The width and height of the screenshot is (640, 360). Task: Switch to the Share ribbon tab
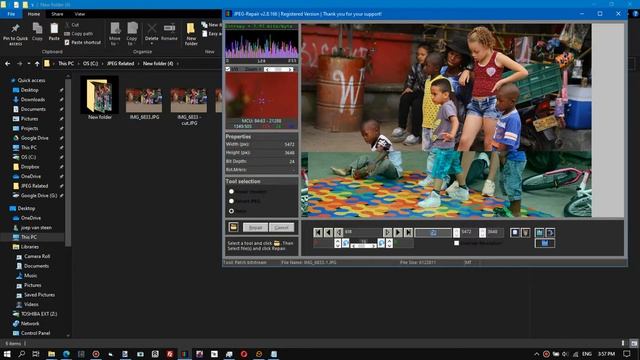57,14
